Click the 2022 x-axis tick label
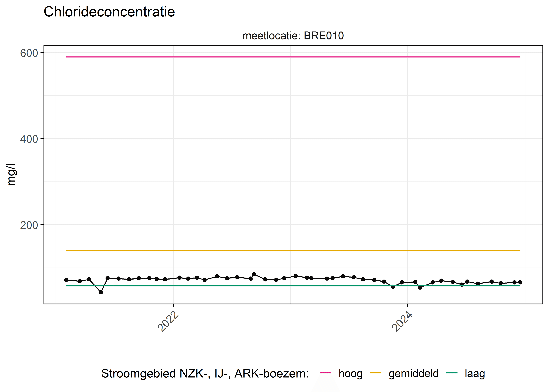Image resolution: width=549 pixels, height=392 pixels. click(168, 322)
